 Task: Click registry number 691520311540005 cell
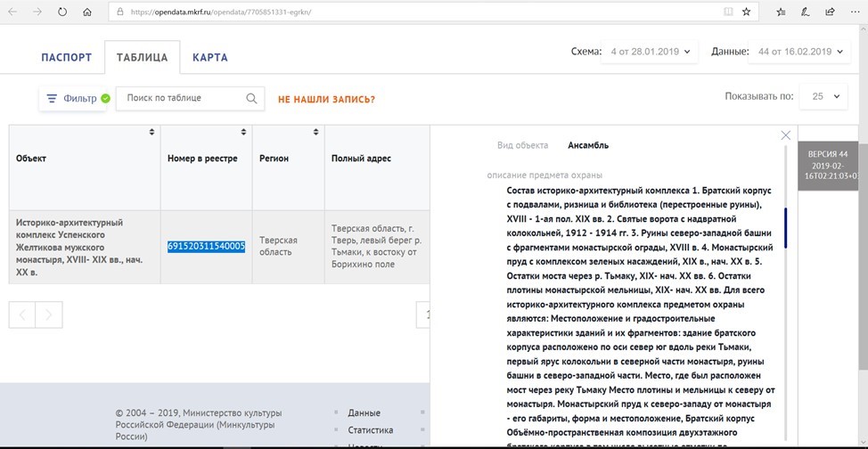[x=207, y=247]
